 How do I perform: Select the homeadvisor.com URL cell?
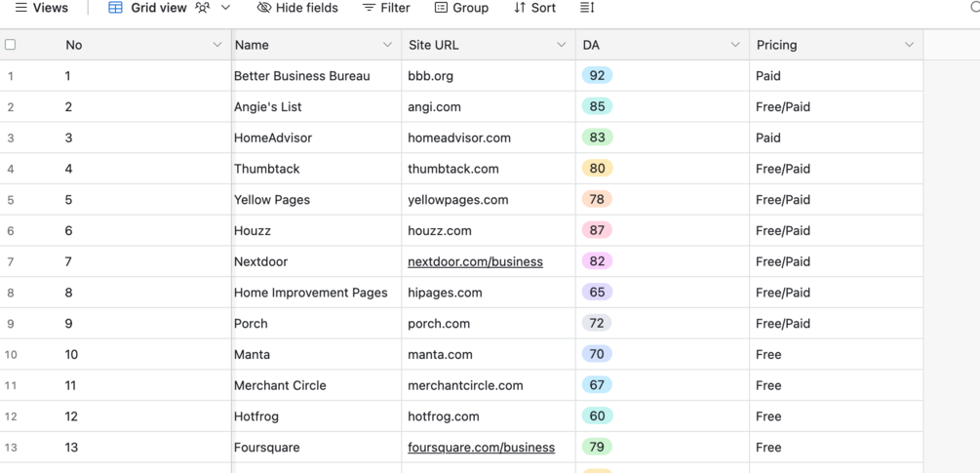pyautogui.click(x=489, y=138)
